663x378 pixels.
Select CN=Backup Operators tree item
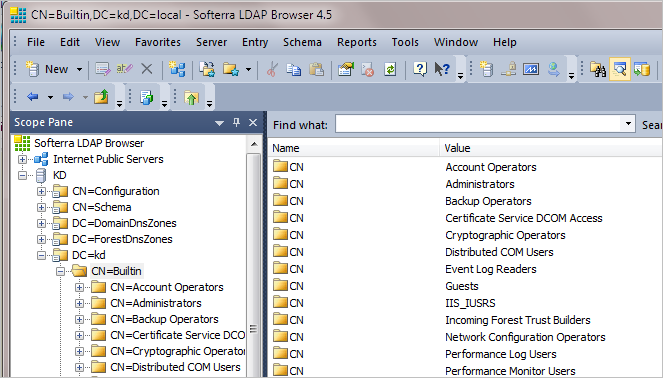(x=164, y=319)
